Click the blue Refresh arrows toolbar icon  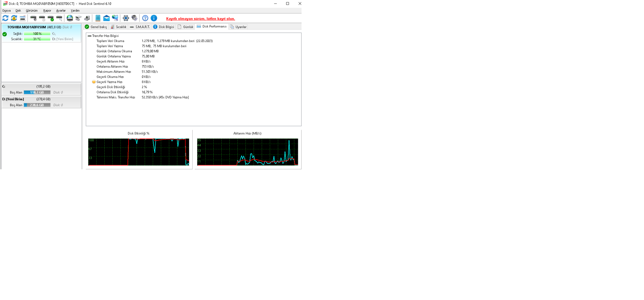point(5,18)
